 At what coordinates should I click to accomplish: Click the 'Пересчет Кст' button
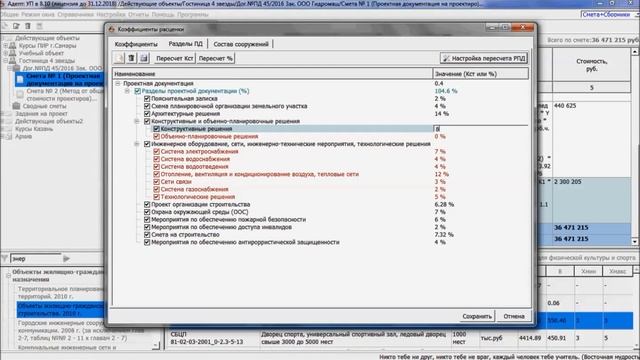click(x=175, y=58)
